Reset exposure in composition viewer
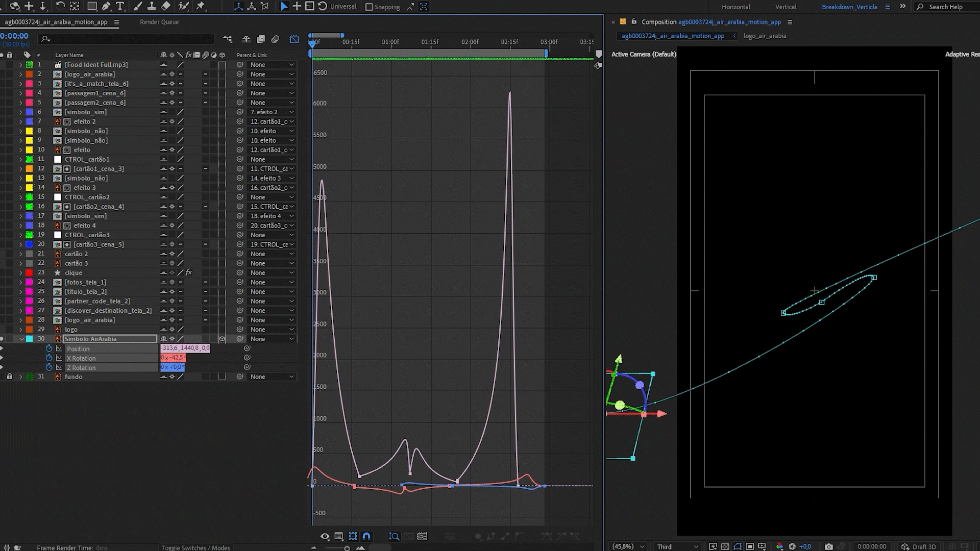This screenshot has height=551, width=980. pos(792,546)
